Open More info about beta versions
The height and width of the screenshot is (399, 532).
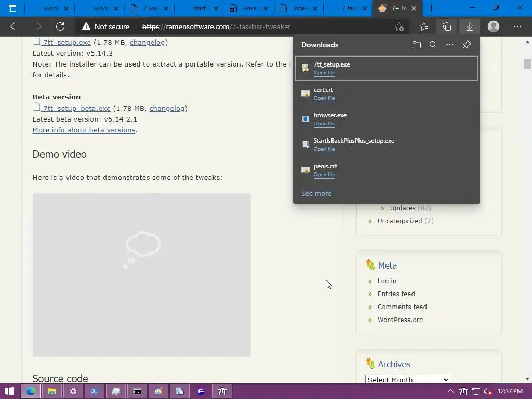[x=84, y=130]
